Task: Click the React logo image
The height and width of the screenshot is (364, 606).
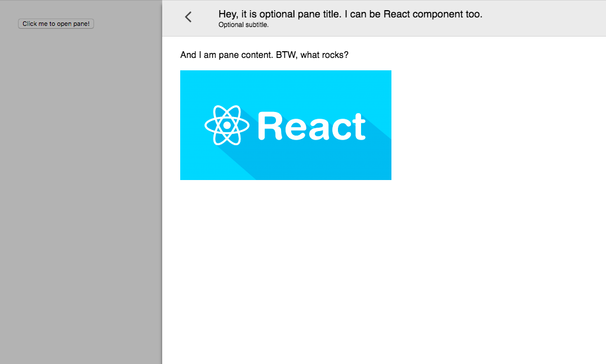Action: 286,125
